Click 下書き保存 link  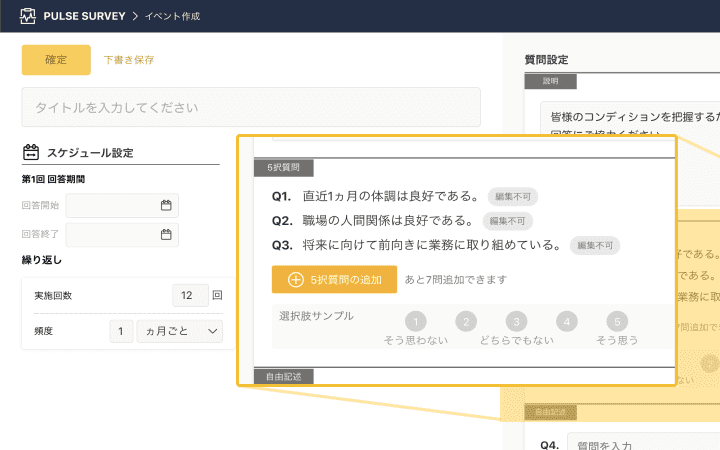pyautogui.click(x=129, y=60)
